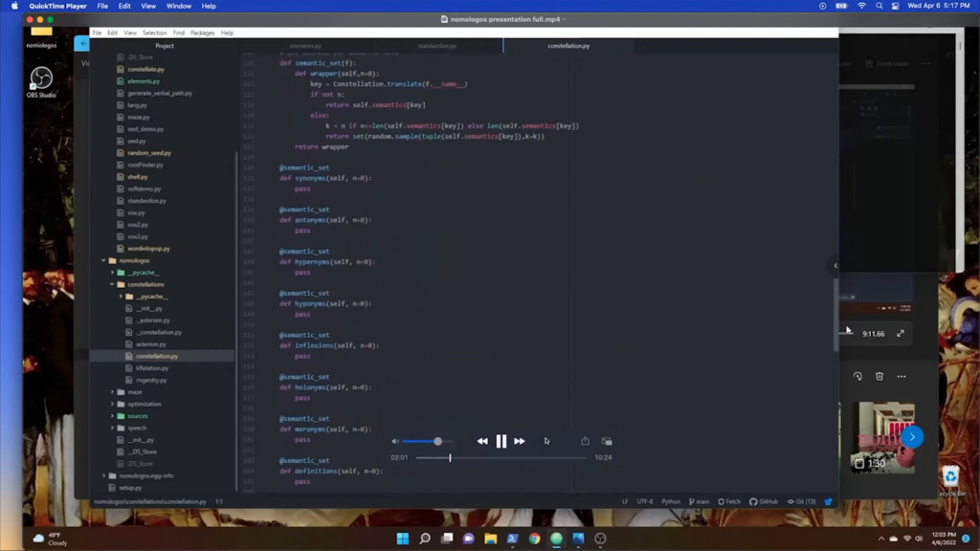The width and height of the screenshot is (980, 551).
Task: Open Spotlight search in the menu bar
Action: pyautogui.click(x=880, y=7)
